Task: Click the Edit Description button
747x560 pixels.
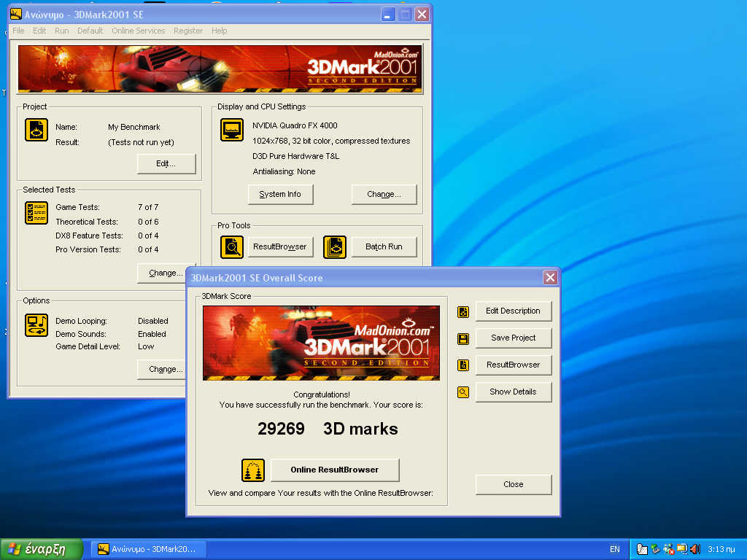Action: click(x=514, y=311)
